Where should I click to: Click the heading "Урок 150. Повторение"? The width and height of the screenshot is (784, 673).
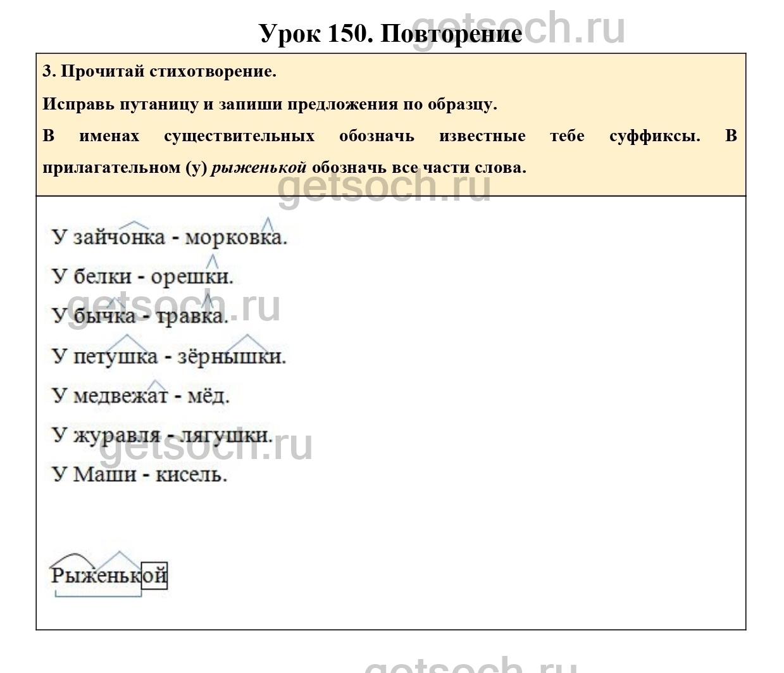[x=390, y=34]
